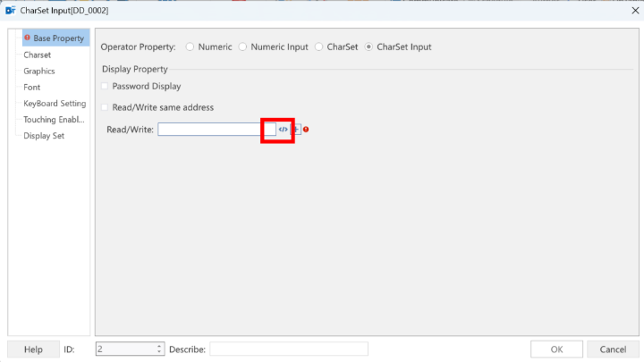Click the plus button next to Read/Write
Image resolution: width=644 pixels, height=362 pixels.
(297, 130)
